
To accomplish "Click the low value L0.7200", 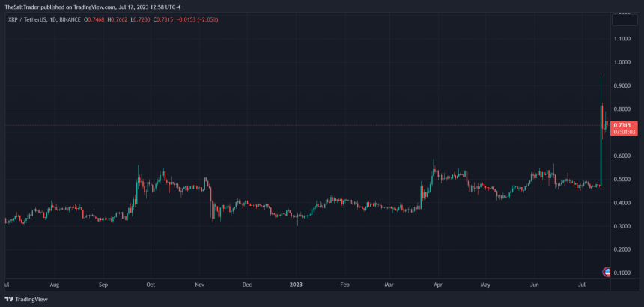I will 140,19.
